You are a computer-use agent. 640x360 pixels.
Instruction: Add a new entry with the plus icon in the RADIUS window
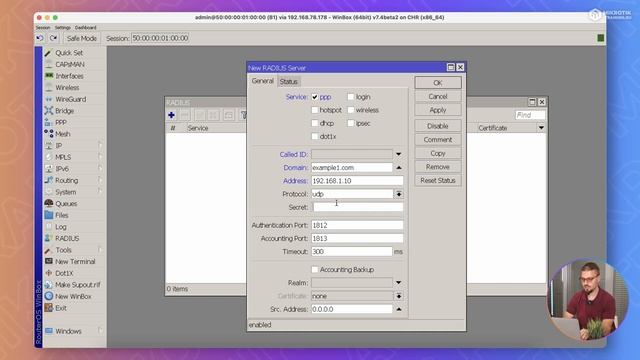point(171,116)
